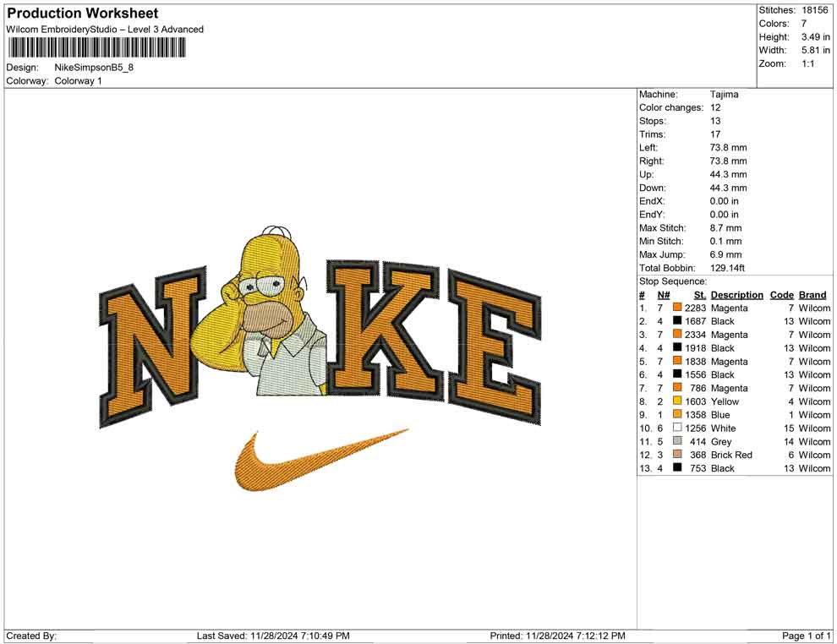
Task: Click code '15' in the White row
Action: (789, 428)
